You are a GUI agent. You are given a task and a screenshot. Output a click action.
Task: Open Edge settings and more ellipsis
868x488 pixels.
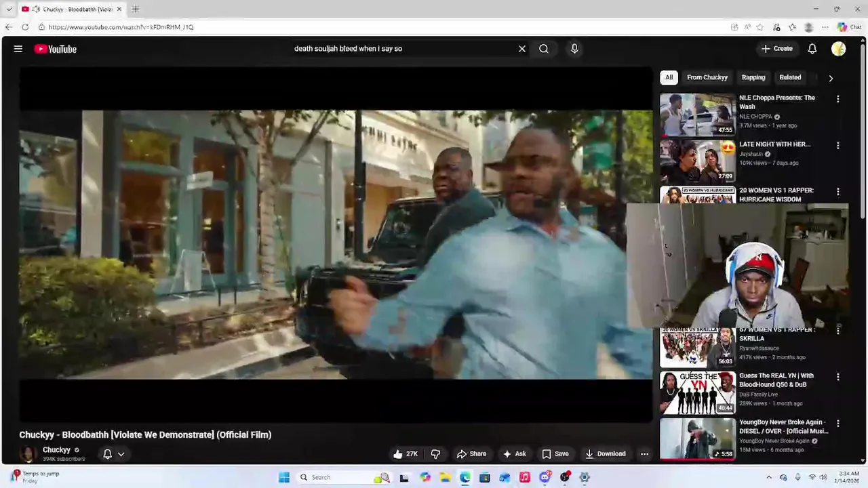825,27
